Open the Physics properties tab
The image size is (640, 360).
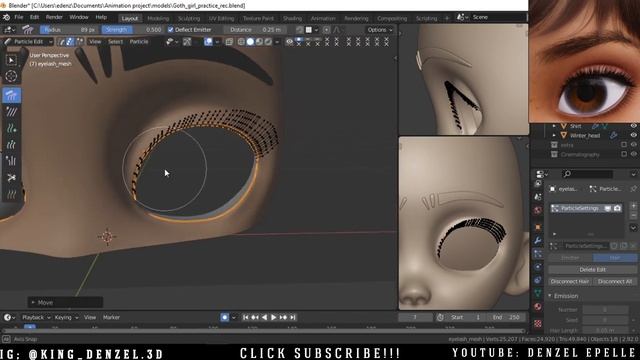coord(538,267)
